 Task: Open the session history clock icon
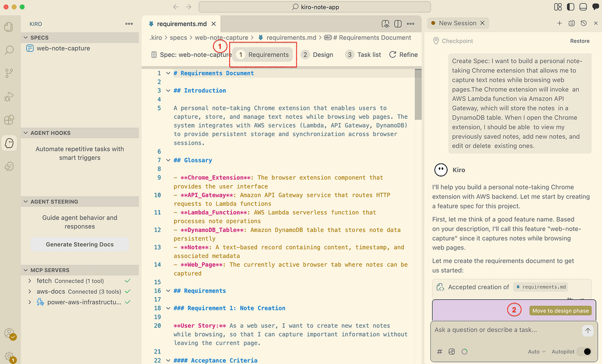click(x=584, y=23)
